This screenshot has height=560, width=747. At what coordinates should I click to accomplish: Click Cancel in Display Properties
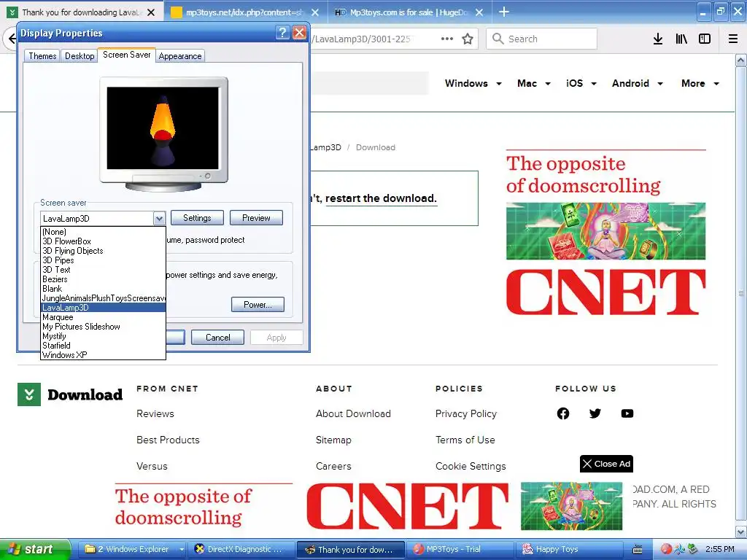217,338
